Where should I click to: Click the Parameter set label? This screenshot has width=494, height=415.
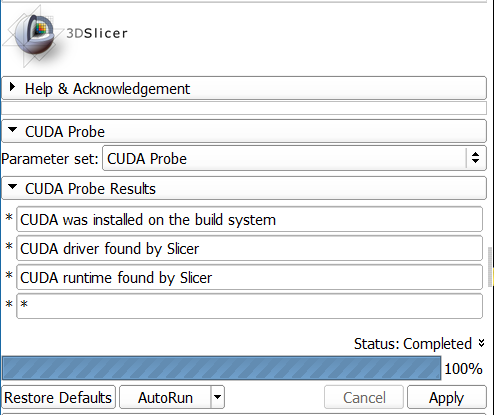point(50,159)
